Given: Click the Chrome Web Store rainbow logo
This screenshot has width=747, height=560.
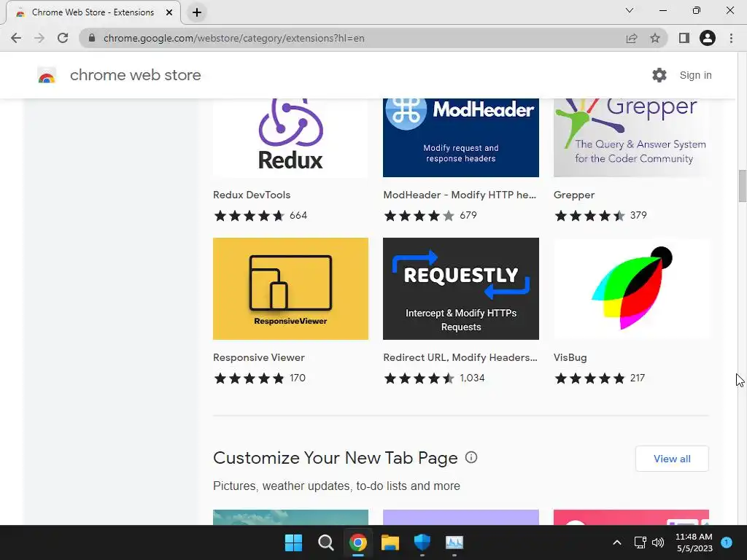Looking at the screenshot, I should [47, 75].
